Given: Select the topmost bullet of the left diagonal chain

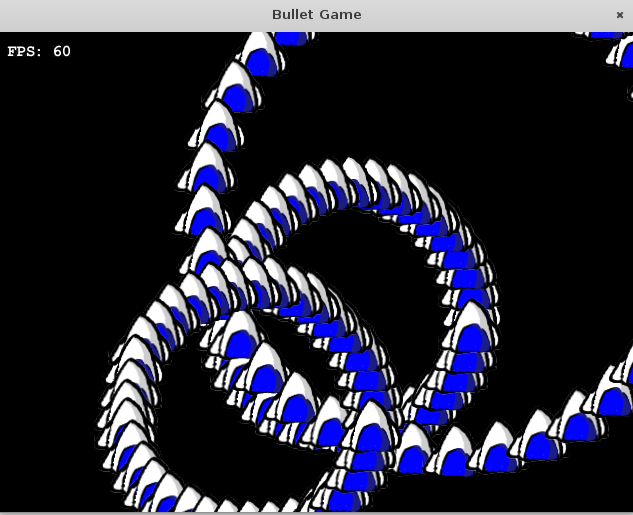Looking at the screenshot, I should [x=262, y=52].
